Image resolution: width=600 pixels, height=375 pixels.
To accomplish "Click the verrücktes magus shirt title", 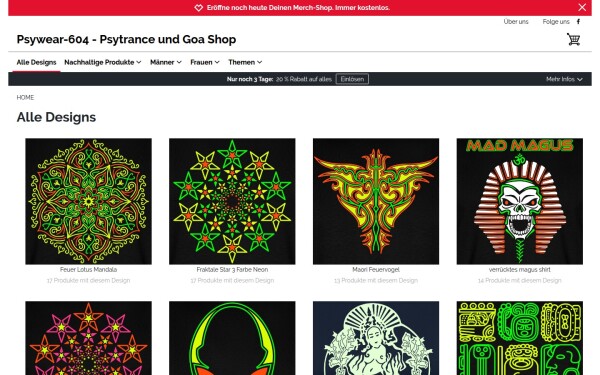I will tap(520, 270).
